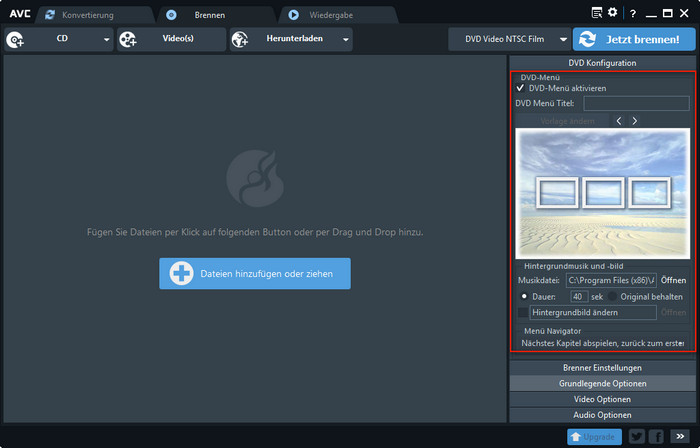Viewport: 700px width, 448px height.
Task: Open DVD Video NTSC Film profile dropdown
Action: click(510, 39)
